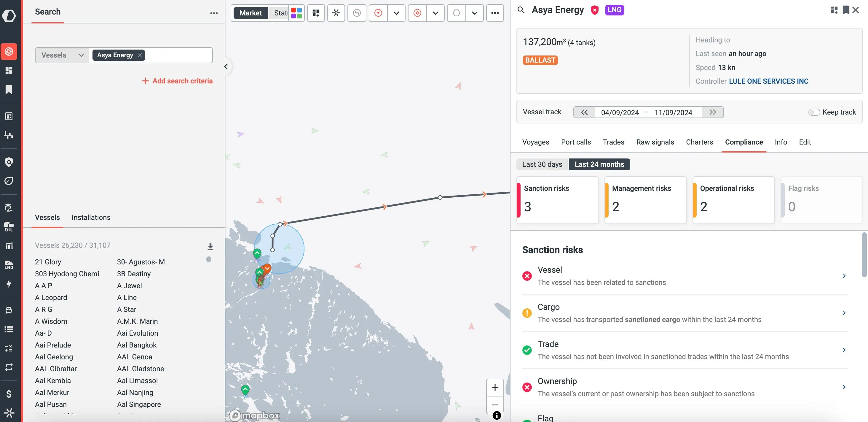The image size is (868, 422).
Task: Open the Oil section in sidebar
Action: click(x=9, y=227)
